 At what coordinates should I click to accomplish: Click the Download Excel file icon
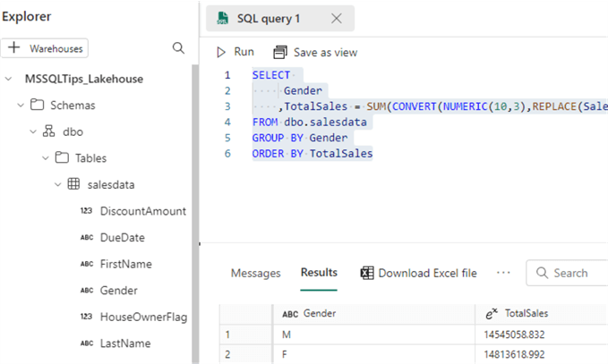(367, 273)
